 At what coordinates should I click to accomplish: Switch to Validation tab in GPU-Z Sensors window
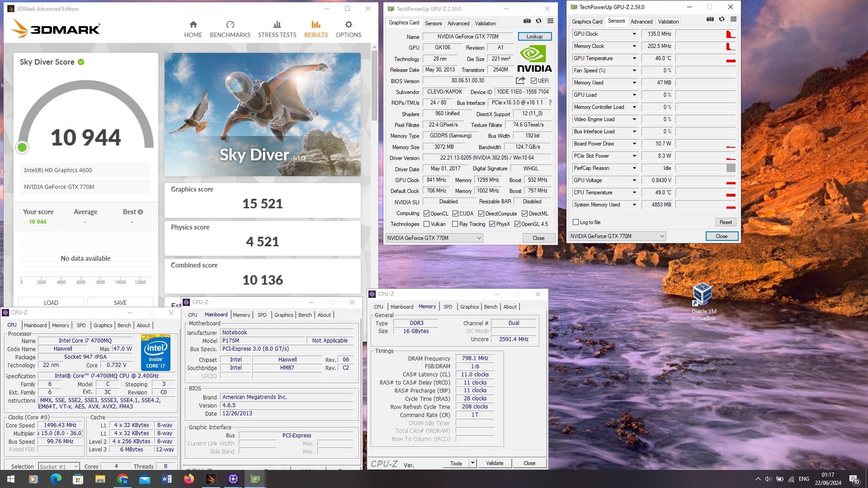668,22
